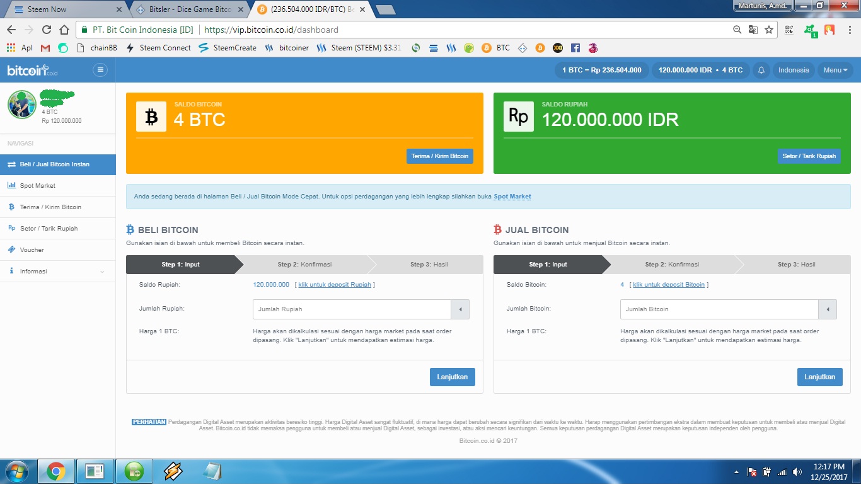The width and height of the screenshot is (861, 504).
Task: Click the Setor / Tarik Rupiah button
Action: tap(809, 156)
